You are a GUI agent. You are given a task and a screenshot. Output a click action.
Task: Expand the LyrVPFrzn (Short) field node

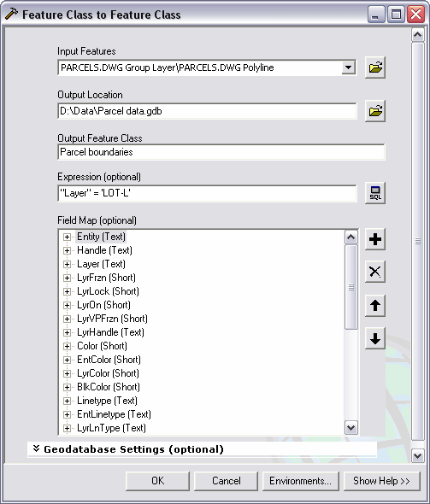coord(67,319)
